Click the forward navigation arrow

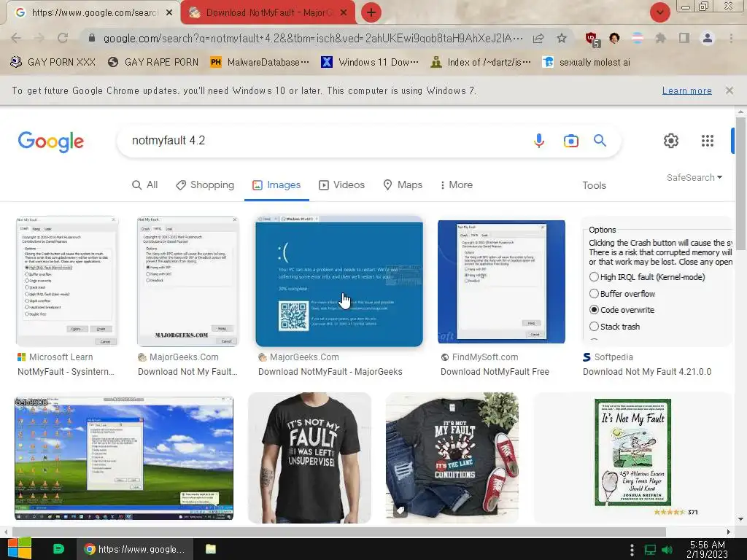[39, 38]
